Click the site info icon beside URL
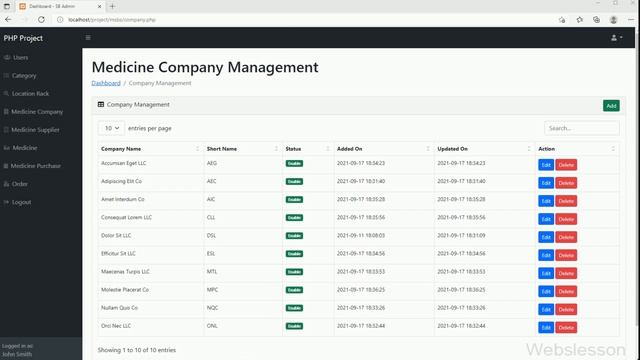The width and height of the screenshot is (640, 360). [60, 20]
